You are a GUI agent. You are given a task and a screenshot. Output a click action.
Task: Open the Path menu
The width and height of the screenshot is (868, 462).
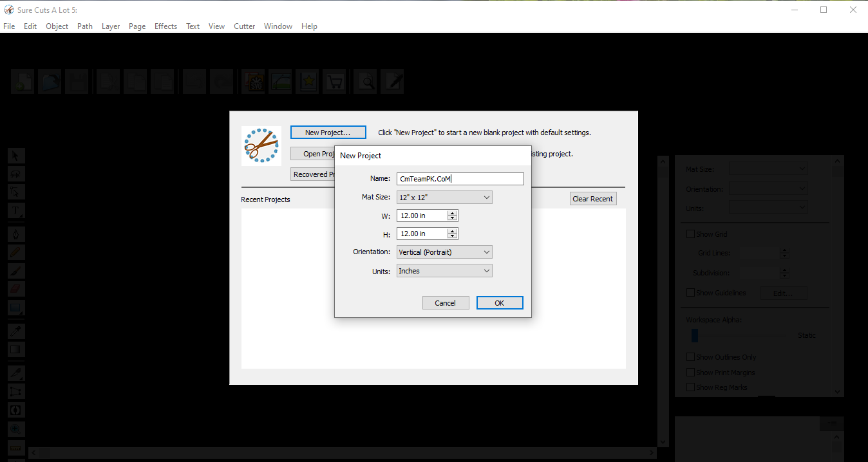point(85,26)
